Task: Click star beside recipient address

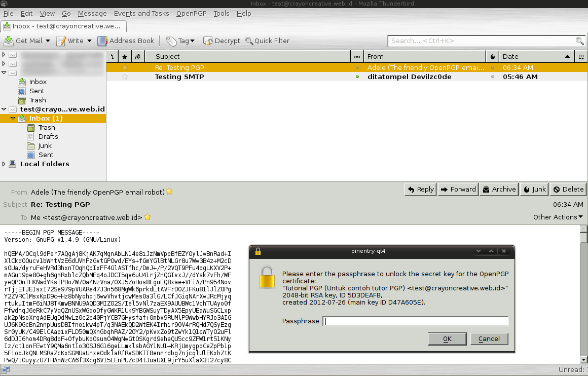Action: click(x=148, y=217)
